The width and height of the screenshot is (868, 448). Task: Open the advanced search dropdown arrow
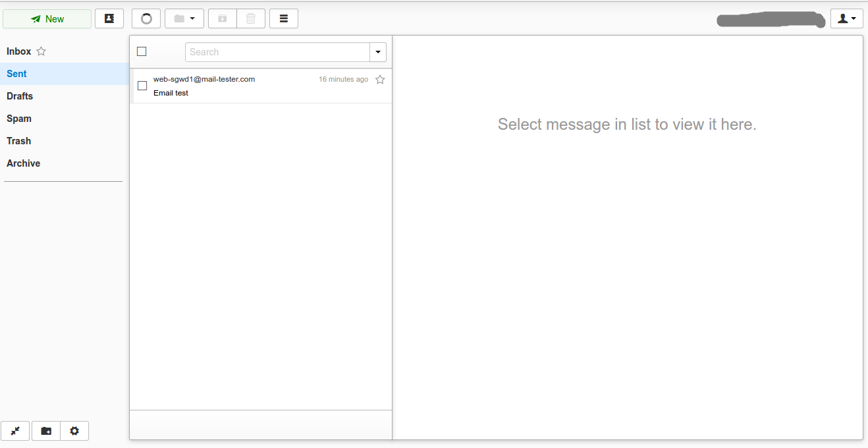pyautogui.click(x=378, y=52)
